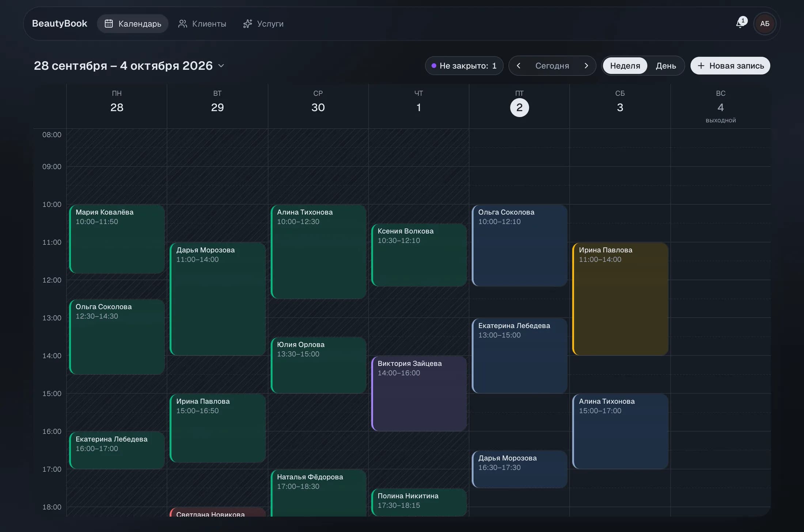804x532 pixels.
Task: Click the Сегодня button
Action: pyautogui.click(x=552, y=66)
